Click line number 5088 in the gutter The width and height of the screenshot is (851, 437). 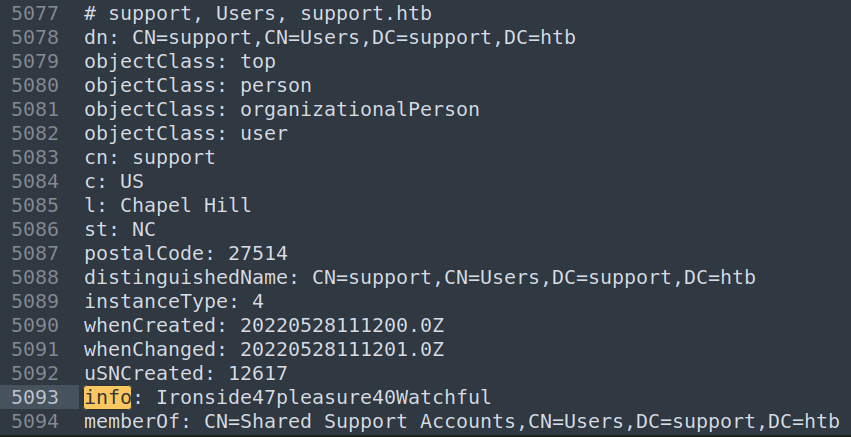pos(35,277)
